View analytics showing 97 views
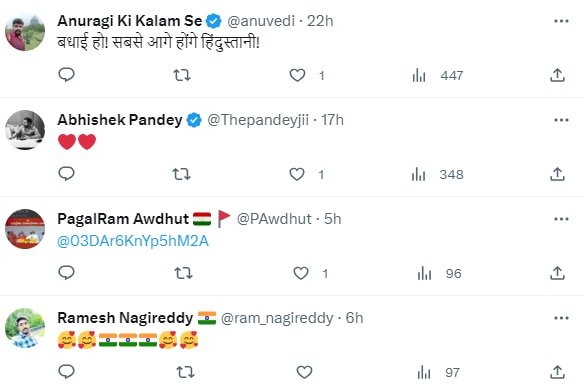This screenshot has height=387, width=584. 438,372
